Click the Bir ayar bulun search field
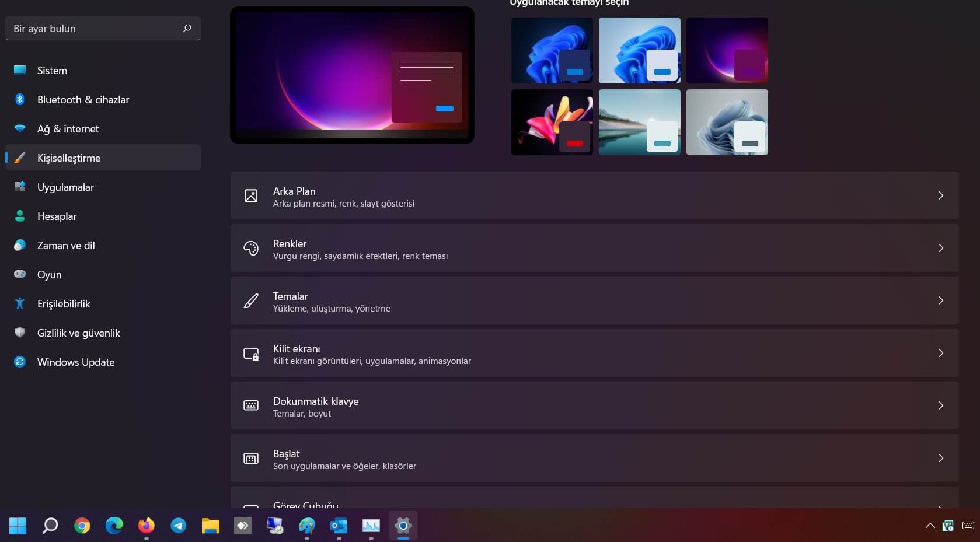This screenshot has height=542, width=980. coord(93,28)
